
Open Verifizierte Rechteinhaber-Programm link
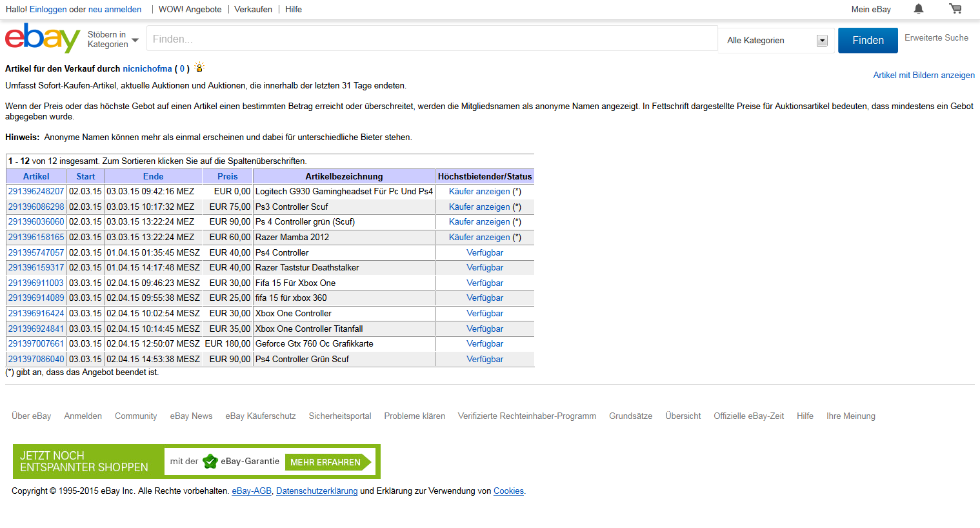[527, 416]
